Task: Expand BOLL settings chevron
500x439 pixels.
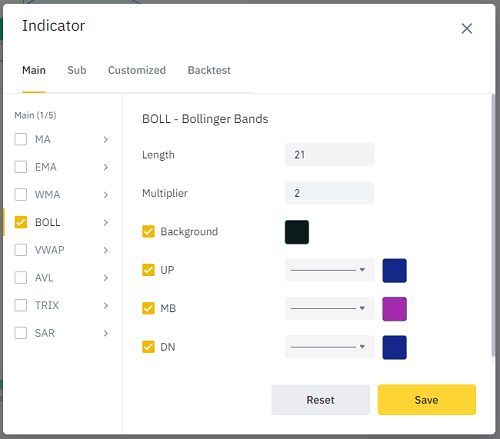Action: (x=106, y=222)
